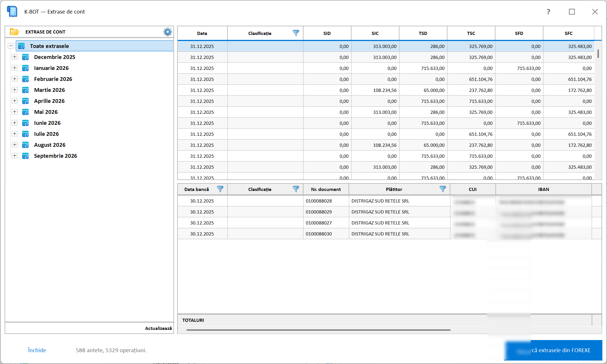Click the filter icon on Plătitor column
607x364 pixels.
pyautogui.click(x=443, y=189)
